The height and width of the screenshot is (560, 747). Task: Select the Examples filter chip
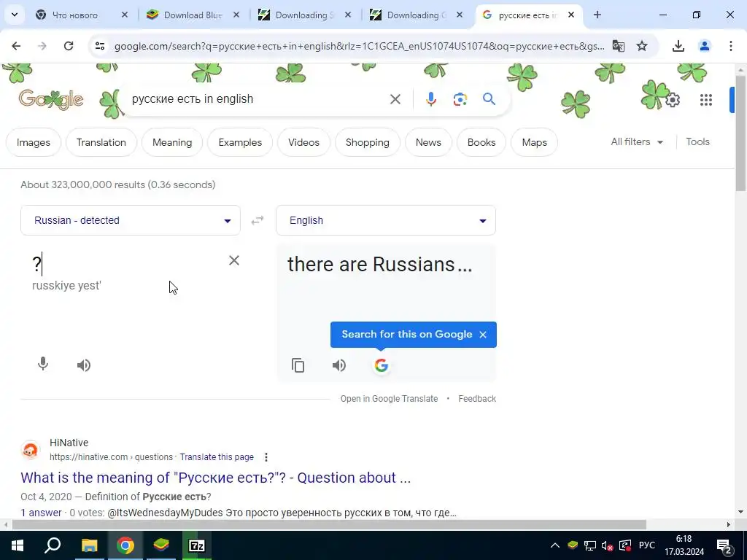click(x=240, y=142)
